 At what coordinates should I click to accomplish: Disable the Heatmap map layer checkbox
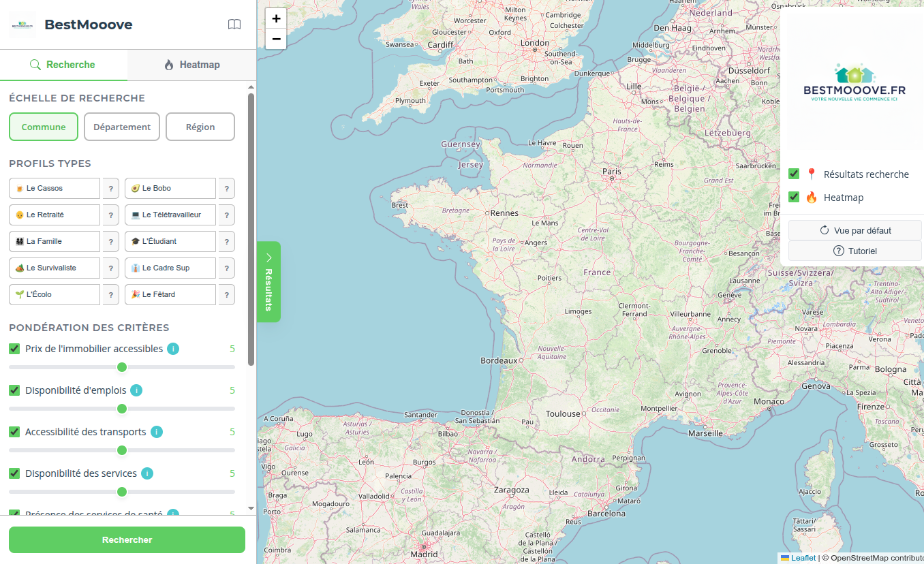pos(794,197)
